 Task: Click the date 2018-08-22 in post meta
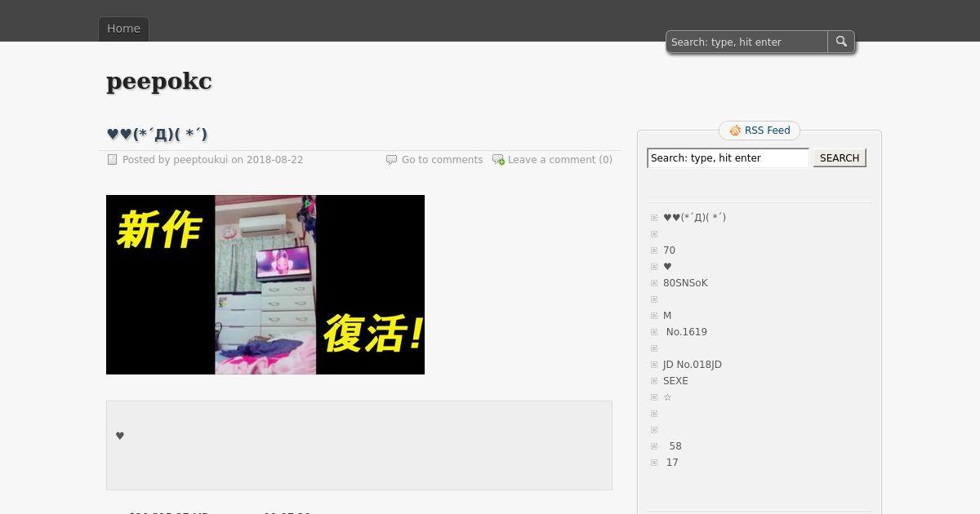click(274, 160)
